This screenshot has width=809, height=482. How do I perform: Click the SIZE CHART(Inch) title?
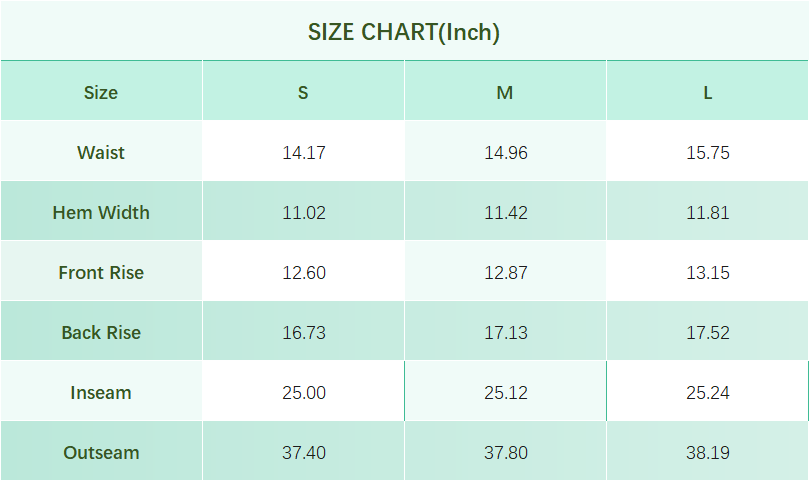coord(404,32)
